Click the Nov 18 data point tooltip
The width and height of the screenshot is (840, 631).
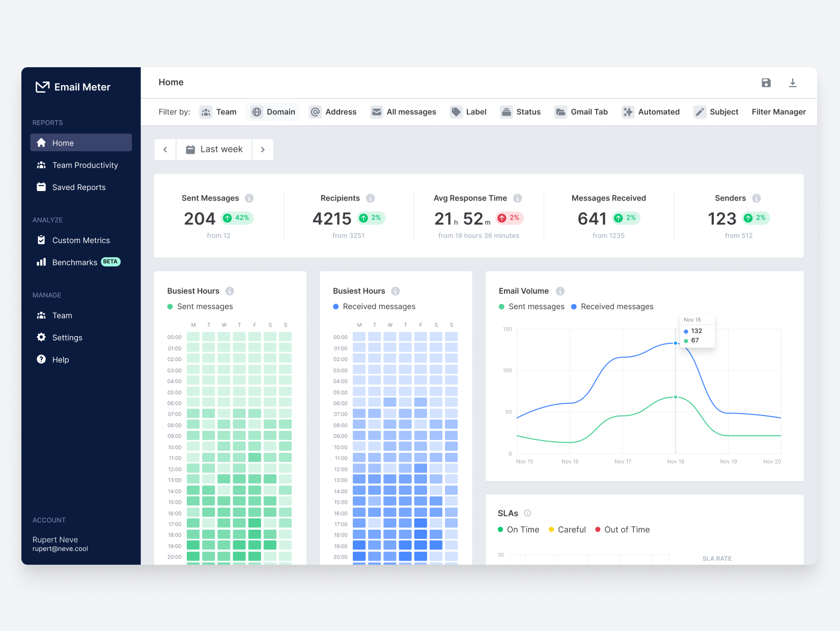697,330
